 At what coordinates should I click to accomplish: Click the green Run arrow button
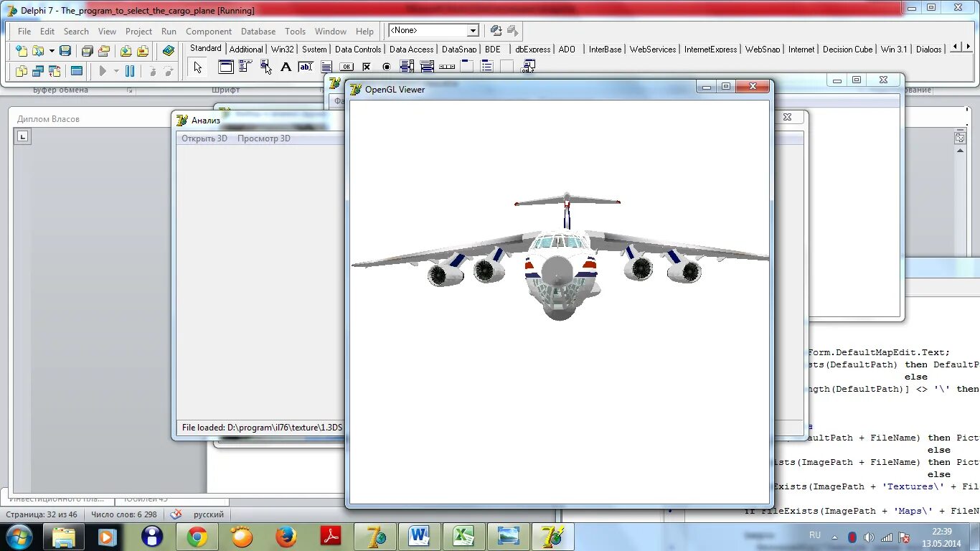point(103,71)
